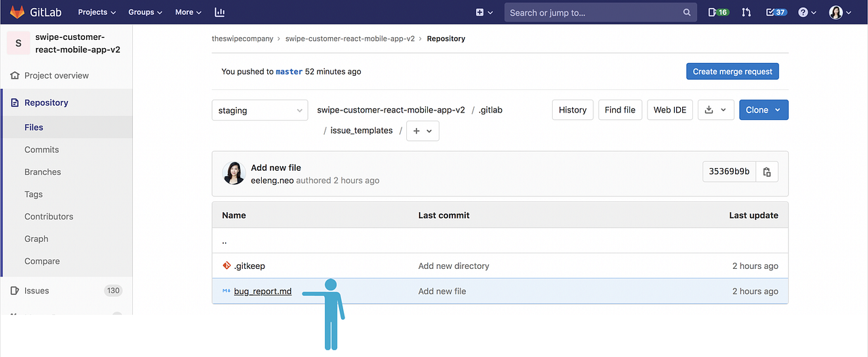This screenshot has width=868, height=357.
Task: Click the Issues count badge 130
Action: coord(113,291)
